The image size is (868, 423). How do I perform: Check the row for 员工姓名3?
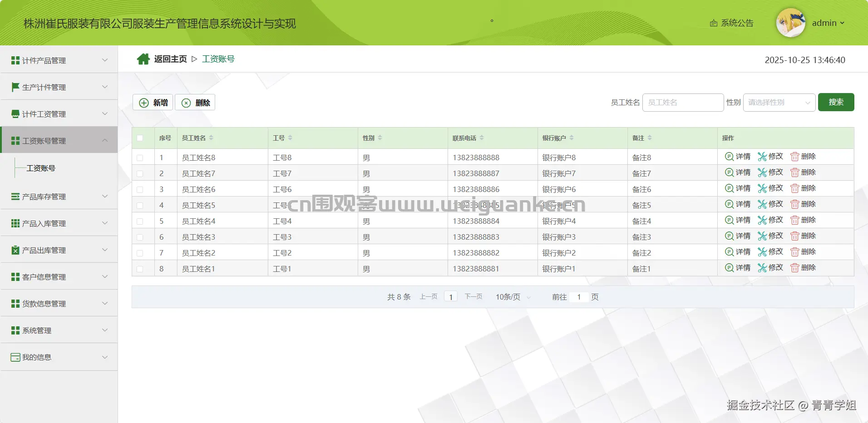pos(140,237)
